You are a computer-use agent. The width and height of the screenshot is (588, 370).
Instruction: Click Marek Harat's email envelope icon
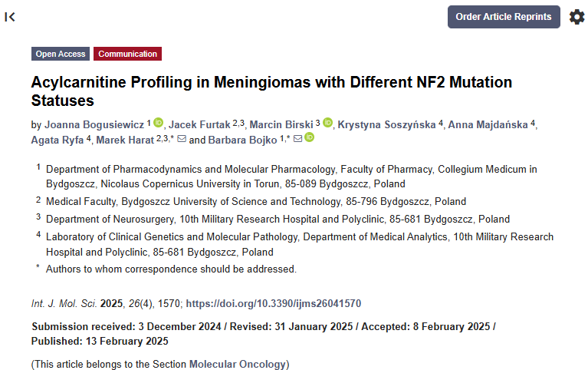tap(182, 139)
